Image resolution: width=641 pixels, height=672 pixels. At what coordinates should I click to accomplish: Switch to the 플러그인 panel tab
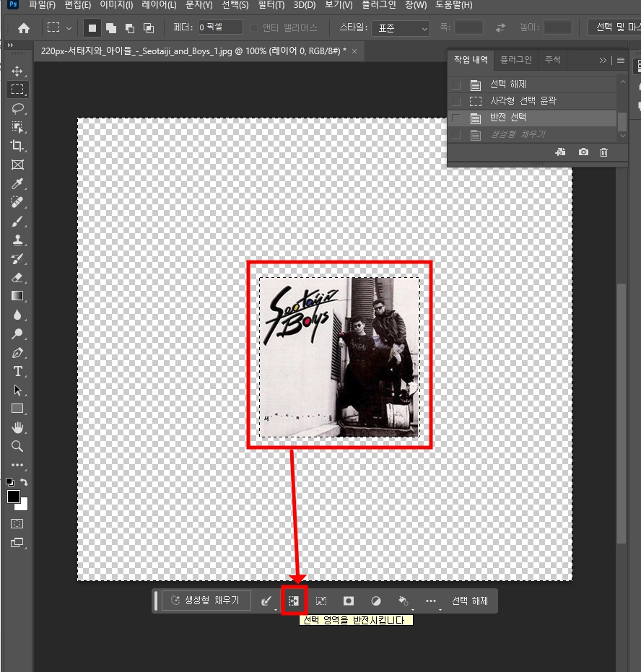tap(516, 60)
